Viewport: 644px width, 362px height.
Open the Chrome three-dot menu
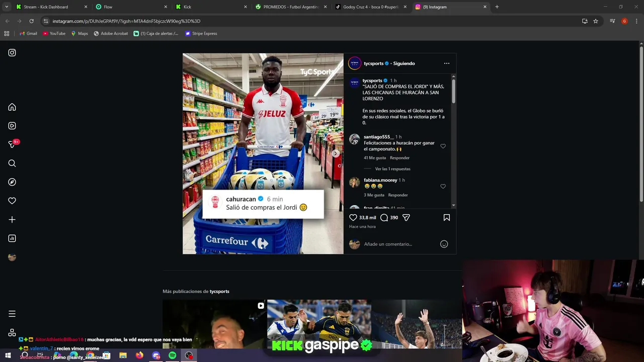[x=636, y=21]
